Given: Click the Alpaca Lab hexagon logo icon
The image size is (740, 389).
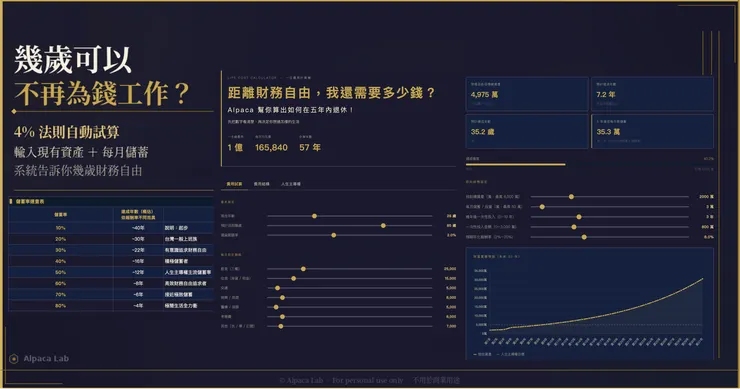Looking at the screenshot, I should (x=14, y=359).
